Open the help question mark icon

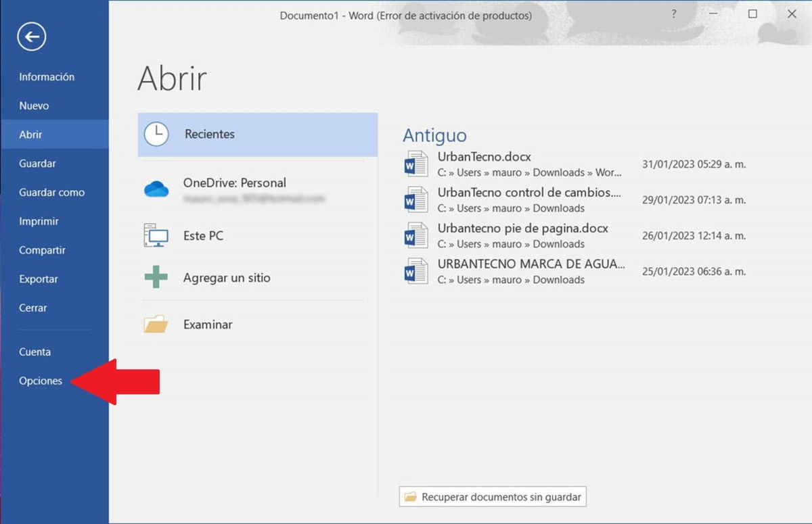[x=673, y=14]
